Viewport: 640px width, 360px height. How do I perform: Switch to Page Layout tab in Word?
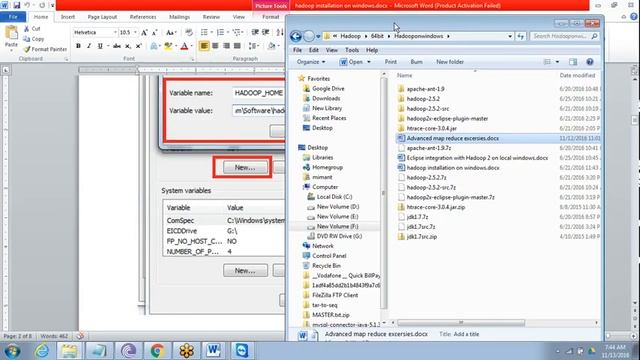102,17
